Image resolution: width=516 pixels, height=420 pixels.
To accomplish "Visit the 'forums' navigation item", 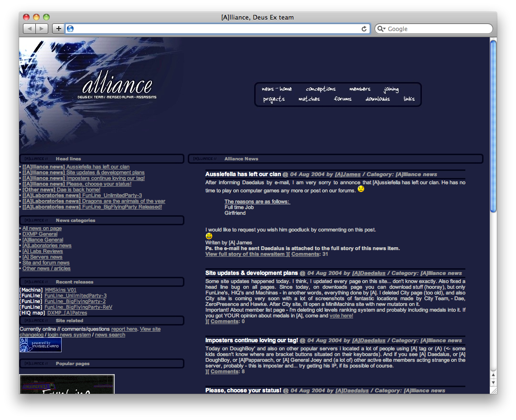I will tap(343, 99).
